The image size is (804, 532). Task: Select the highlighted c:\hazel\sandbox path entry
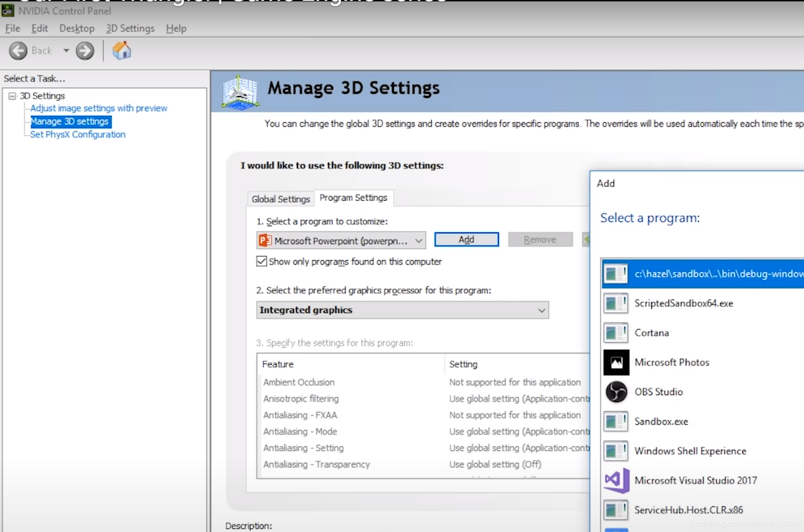[x=703, y=274]
